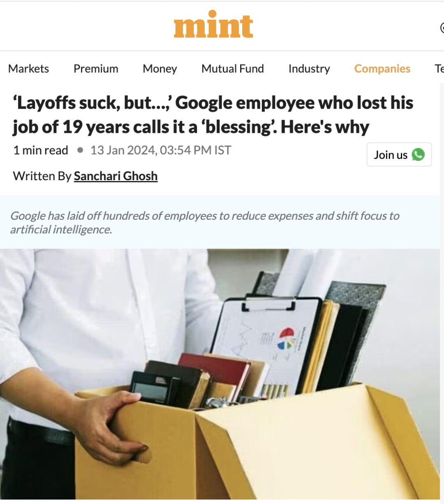Open the Premium section

[96, 69]
